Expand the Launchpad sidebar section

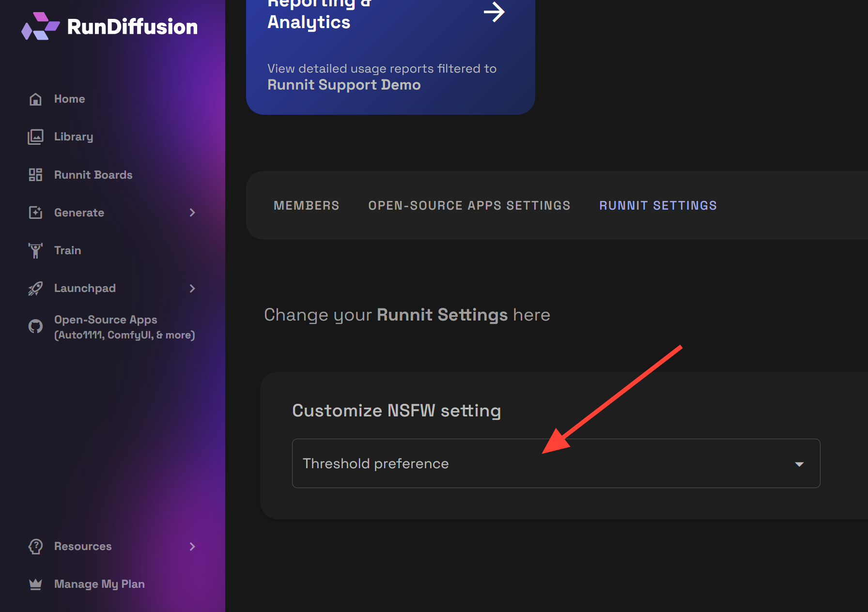click(x=192, y=288)
